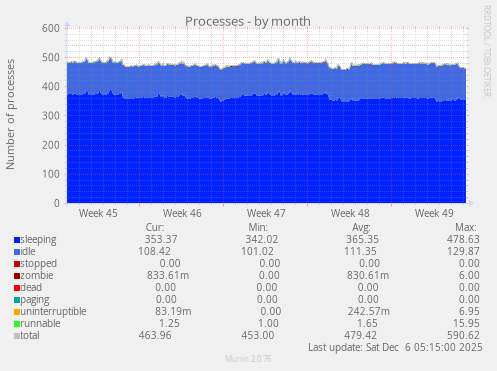Click the 'Avg:' column header

[x=361, y=228]
